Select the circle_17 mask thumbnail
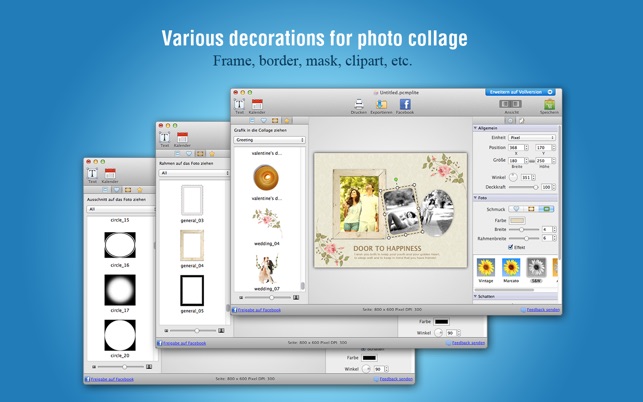 [x=120, y=290]
